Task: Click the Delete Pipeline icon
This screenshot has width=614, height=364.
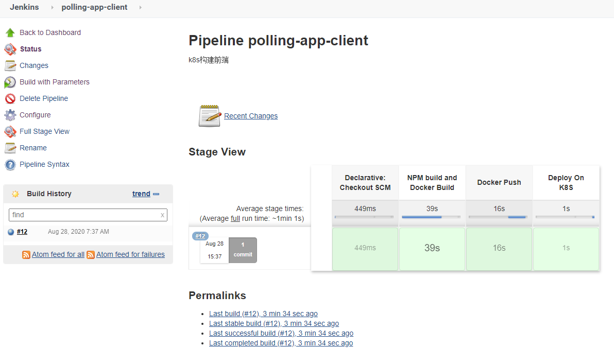Action: coord(10,98)
